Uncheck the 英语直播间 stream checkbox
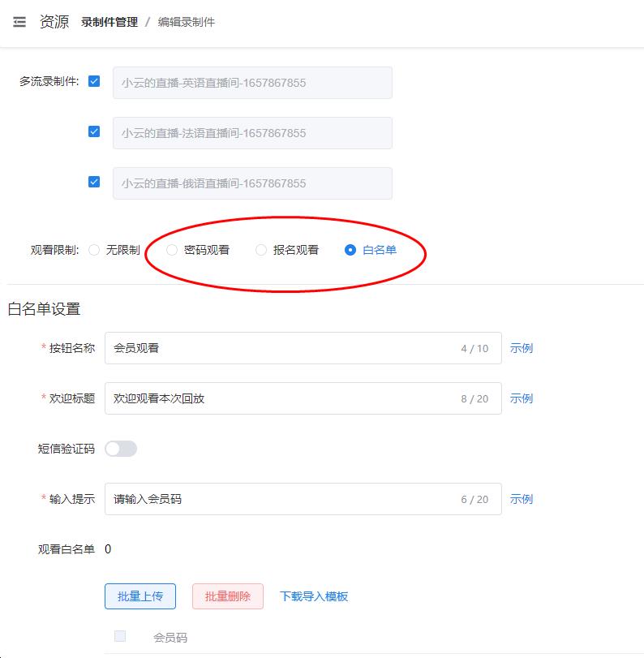The image size is (644, 658). [x=94, y=81]
